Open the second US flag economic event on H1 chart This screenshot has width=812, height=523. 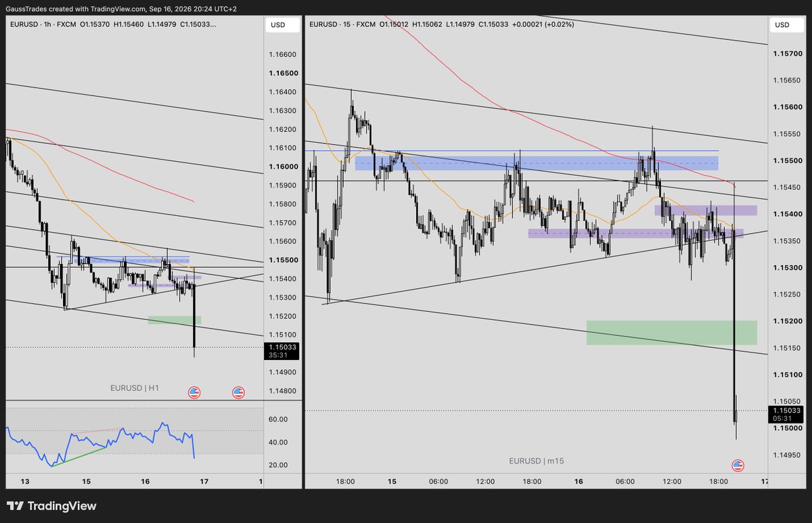(239, 392)
